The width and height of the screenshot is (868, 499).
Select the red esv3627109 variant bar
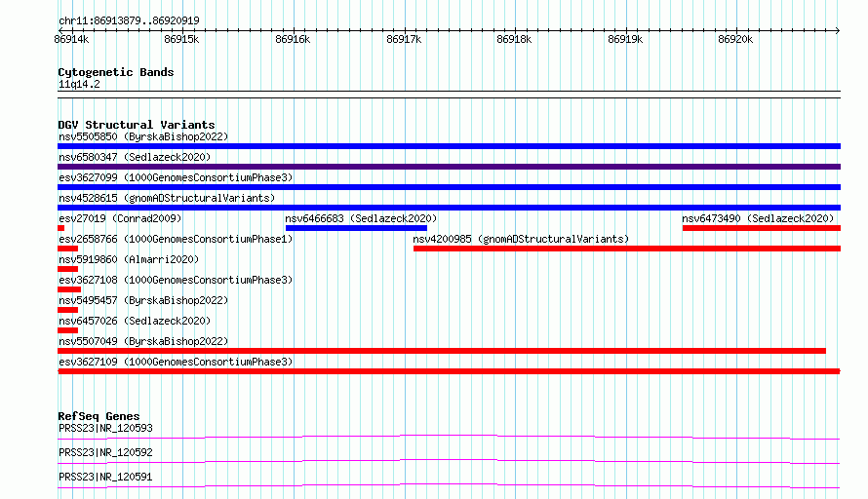449,371
